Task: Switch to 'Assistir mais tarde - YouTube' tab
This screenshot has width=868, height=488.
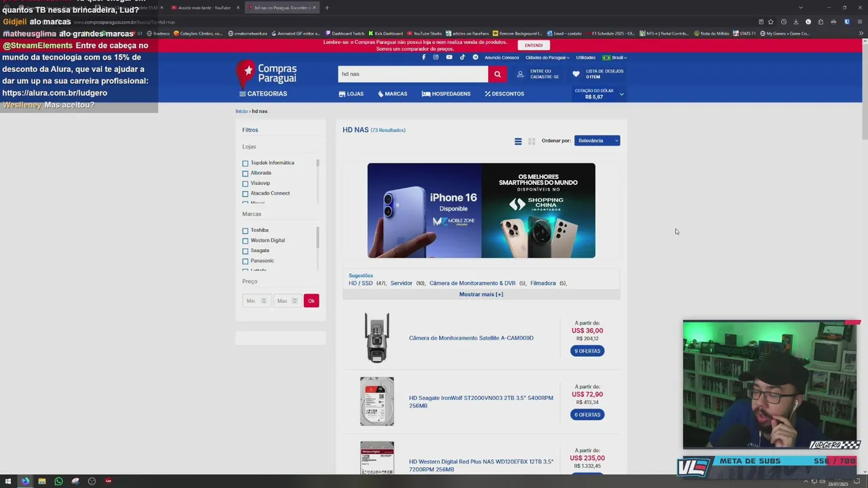Action: pos(204,7)
